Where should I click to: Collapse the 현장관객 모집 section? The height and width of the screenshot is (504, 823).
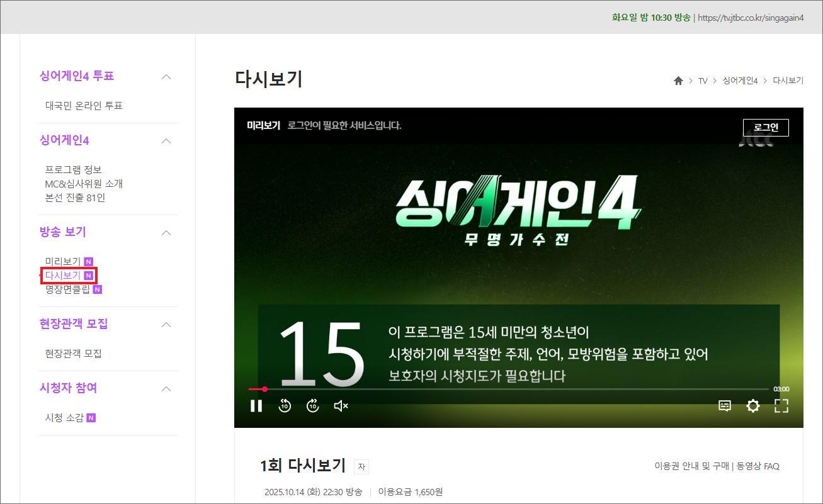click(x=166, y=325)
